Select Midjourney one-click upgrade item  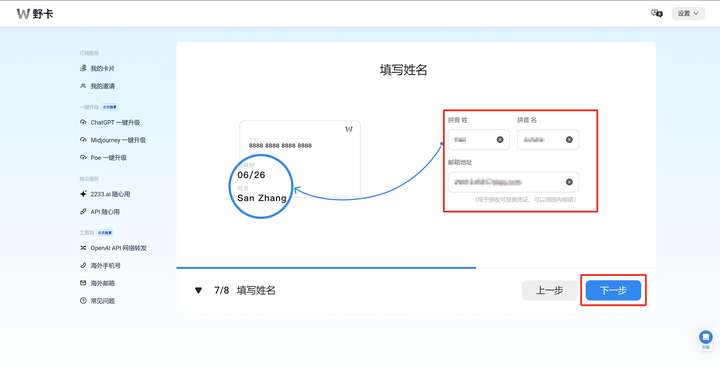click(x=112, y=140)
